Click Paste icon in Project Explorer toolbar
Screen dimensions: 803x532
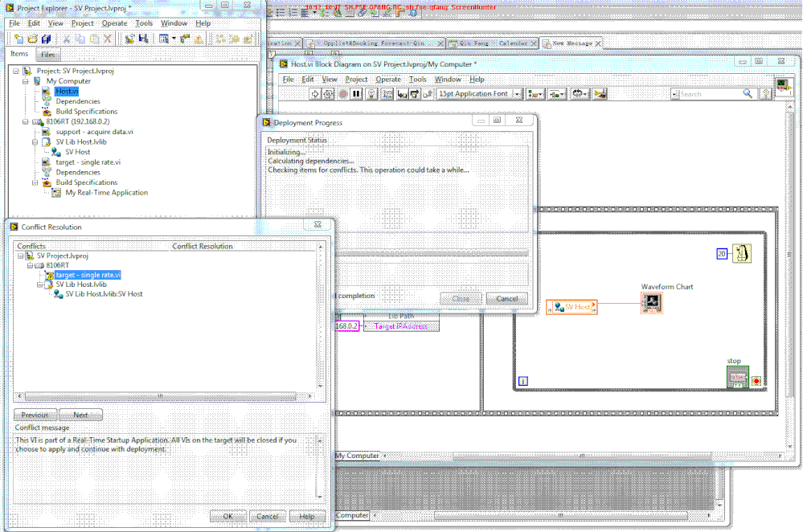[94, 39]
